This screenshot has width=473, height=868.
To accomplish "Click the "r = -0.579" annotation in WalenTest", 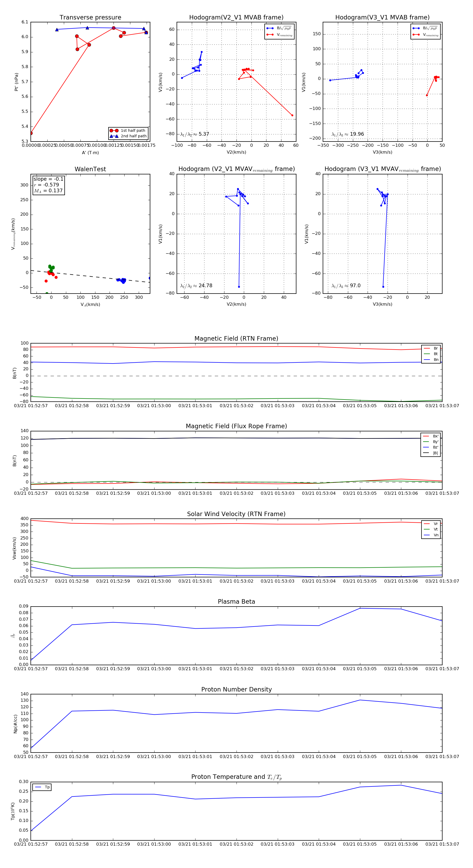I will point(47,185).
